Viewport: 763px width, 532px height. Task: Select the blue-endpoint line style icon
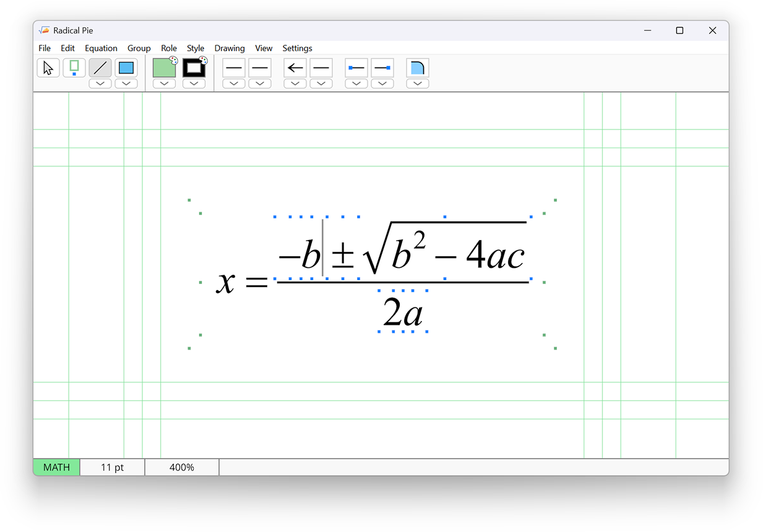(x=356, y=67)
